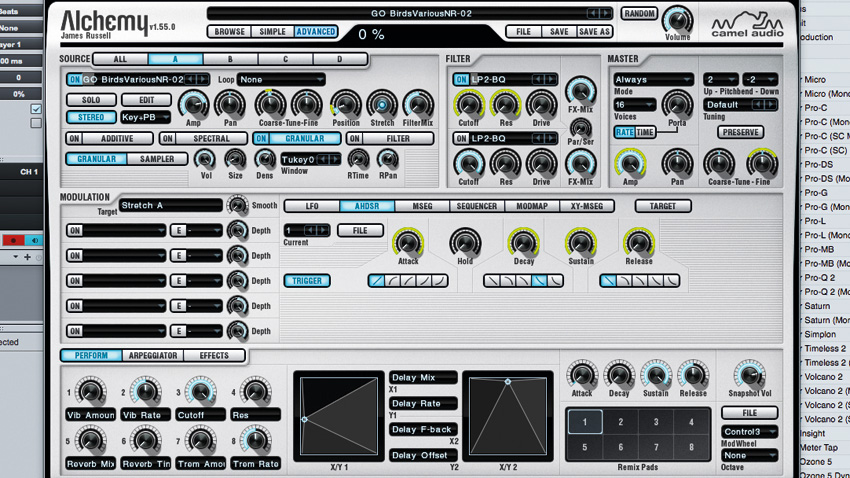Click the PRESERVE button
850x478 pixels.
pyautogui.click(x=740, y=132)
